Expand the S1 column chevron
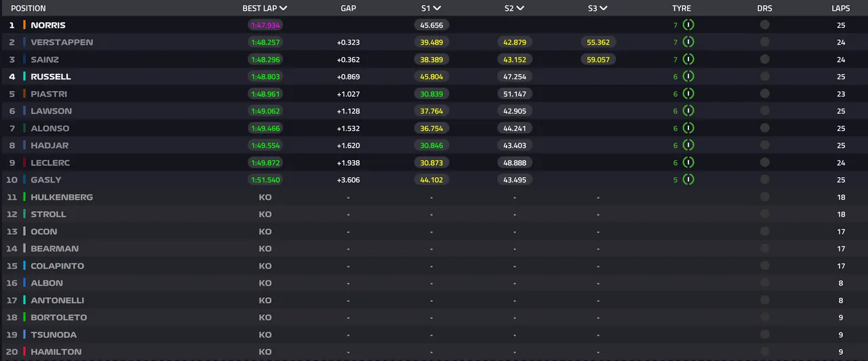The width and height of the screenshot is (868, 361). click(x=437, y=8)
